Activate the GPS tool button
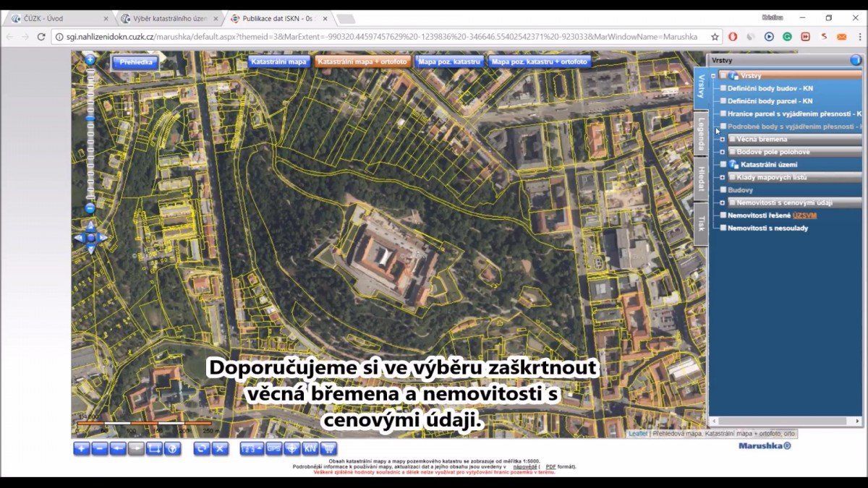 pyautogui.click(x=273, y=448)
